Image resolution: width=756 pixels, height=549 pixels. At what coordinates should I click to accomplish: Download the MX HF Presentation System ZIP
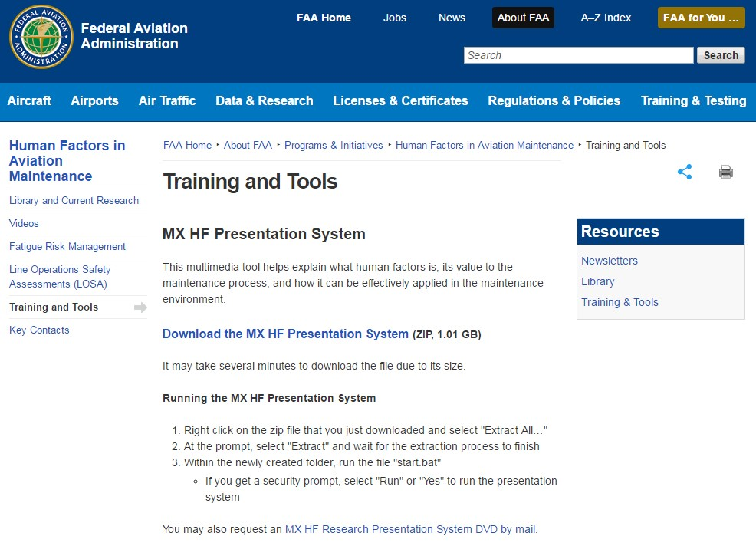point(284,334)
